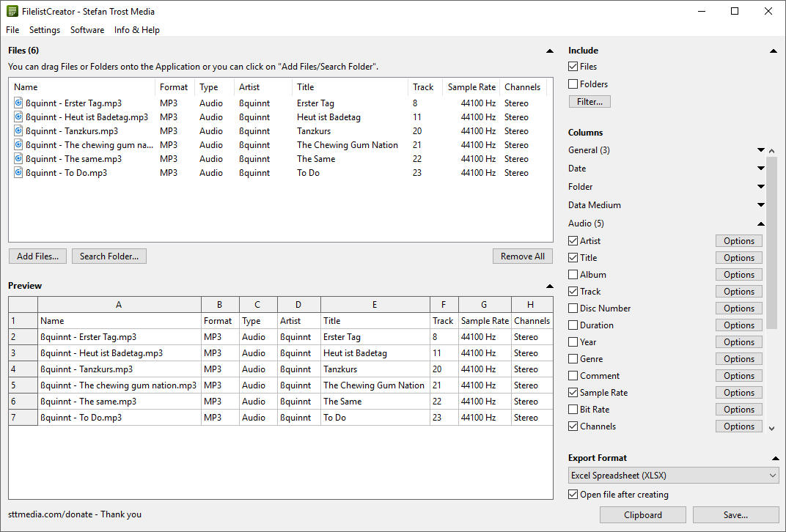Click the sttmedia.com/donate link
Screen dimensions: 786x532
(x=45, y=514)
